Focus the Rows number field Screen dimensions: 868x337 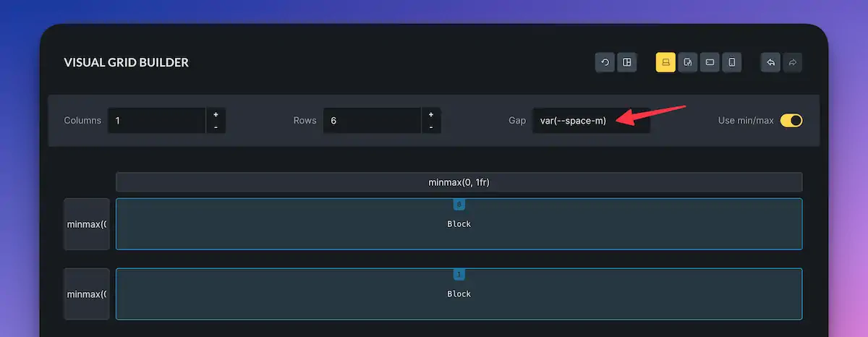click(373, 121)
